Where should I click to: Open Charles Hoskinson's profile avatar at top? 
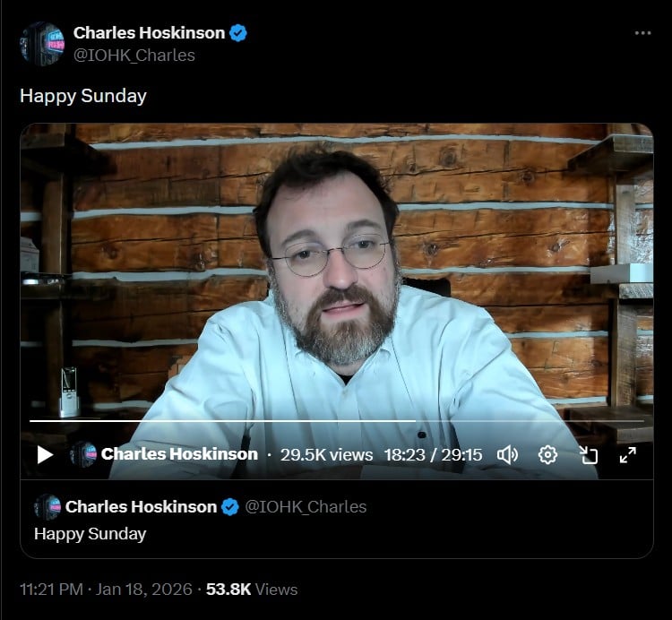pos(42,44)
